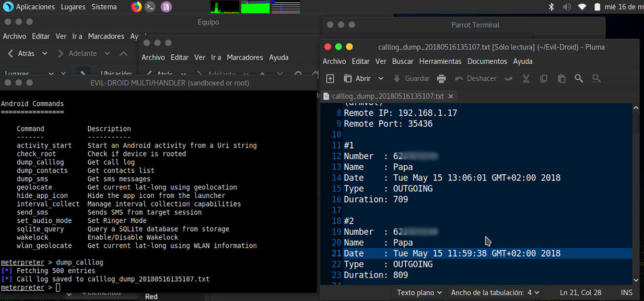Close the Lugares sidebar with its X
Image resolution: width=644 pixels, height=301 pixels.
[x=64, y=74]
